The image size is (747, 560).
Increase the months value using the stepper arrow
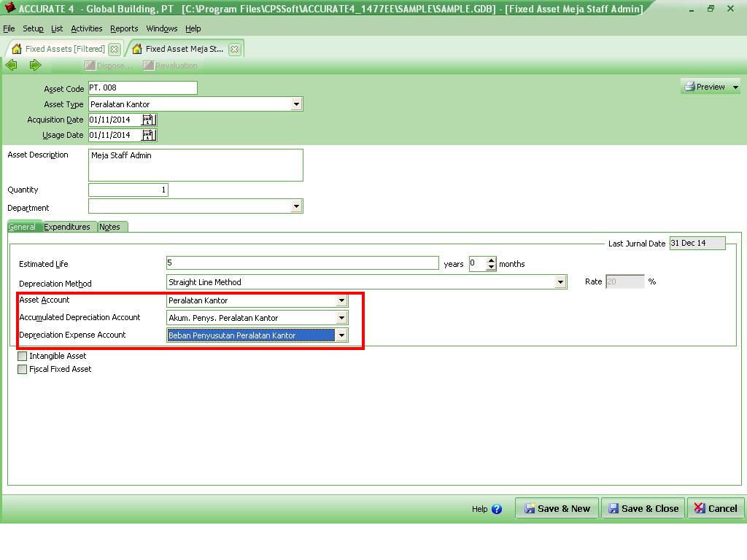(490, 261)
